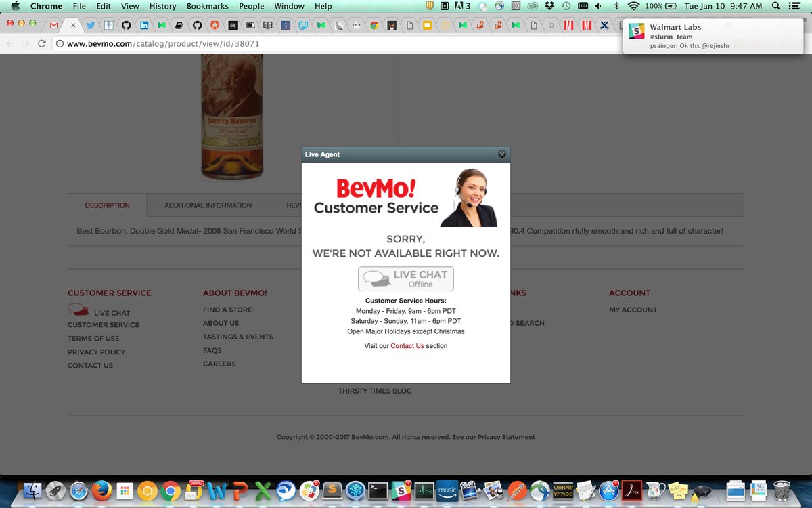Open Firefox from the dock
The image size is (812, 508).
101,491
